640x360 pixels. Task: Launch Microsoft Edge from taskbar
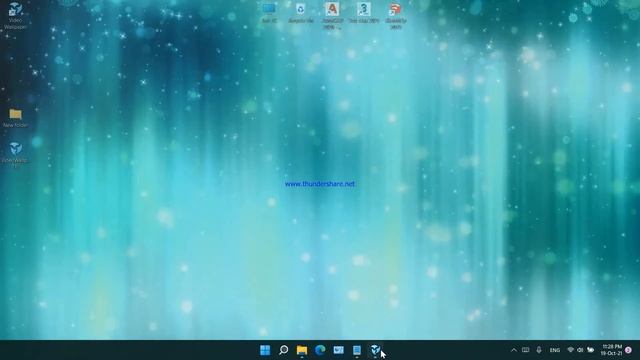coord(320,350)
